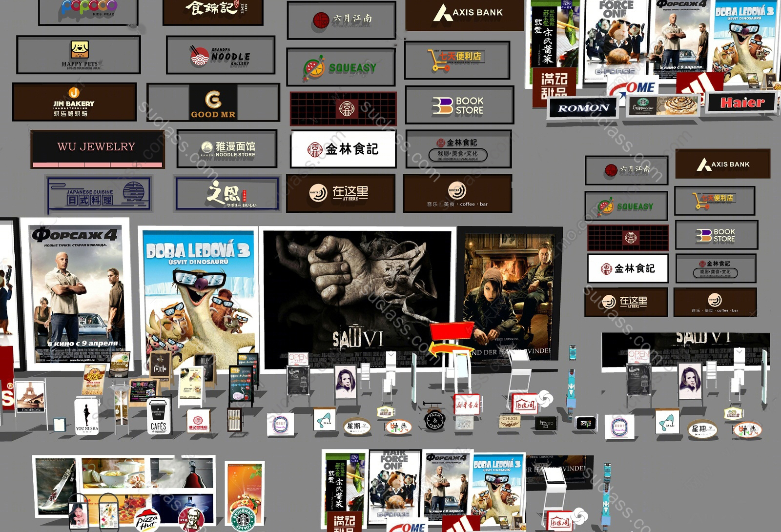Image resolution: width=781 pixels, height=532 pixels.
Task: Click the orange food poster above Starbucks logo
Action: point(244,488)
